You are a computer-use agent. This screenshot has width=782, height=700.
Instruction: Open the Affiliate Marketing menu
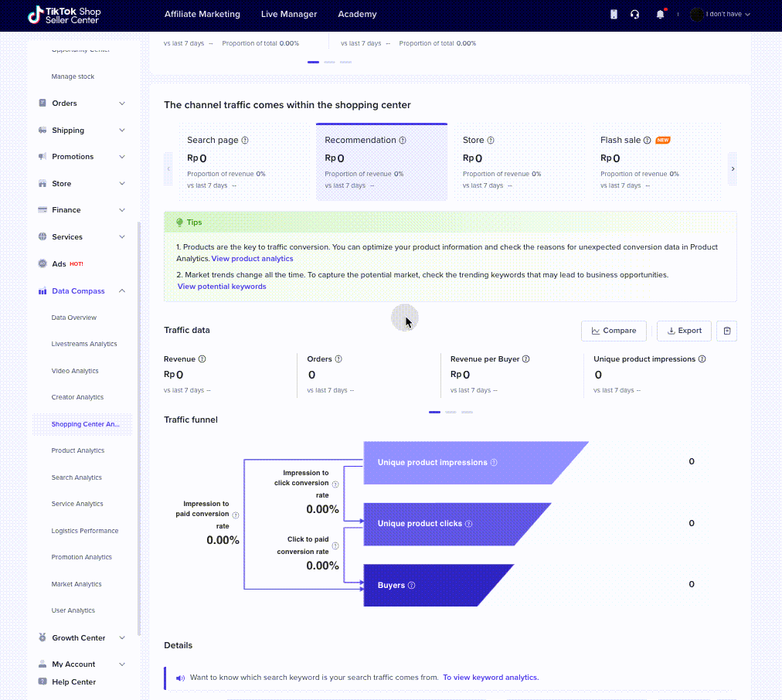click(202, 14)
